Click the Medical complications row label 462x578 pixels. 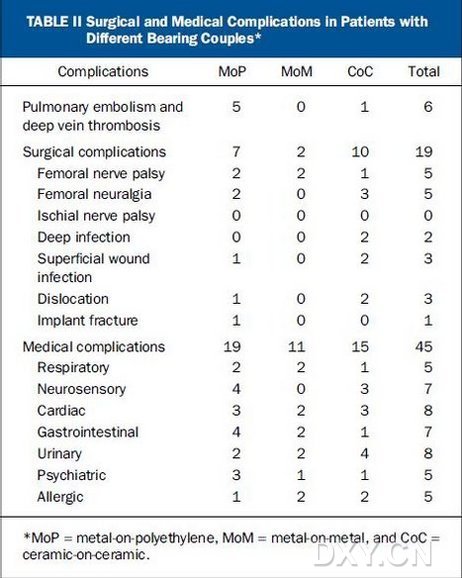click(94, 347)
